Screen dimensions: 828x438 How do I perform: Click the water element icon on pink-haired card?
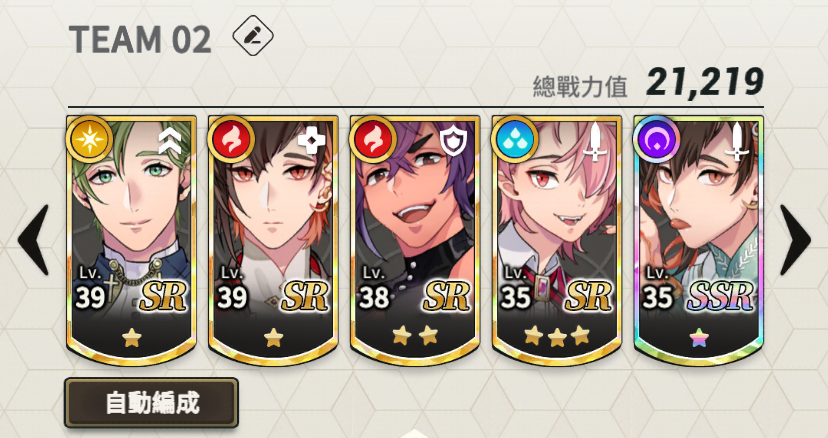514,139
